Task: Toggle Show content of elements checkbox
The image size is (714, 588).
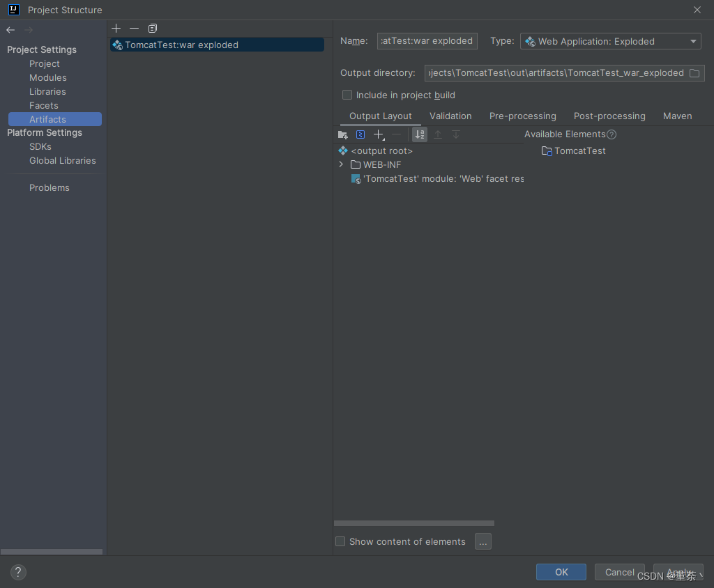Action: point(340,541)
